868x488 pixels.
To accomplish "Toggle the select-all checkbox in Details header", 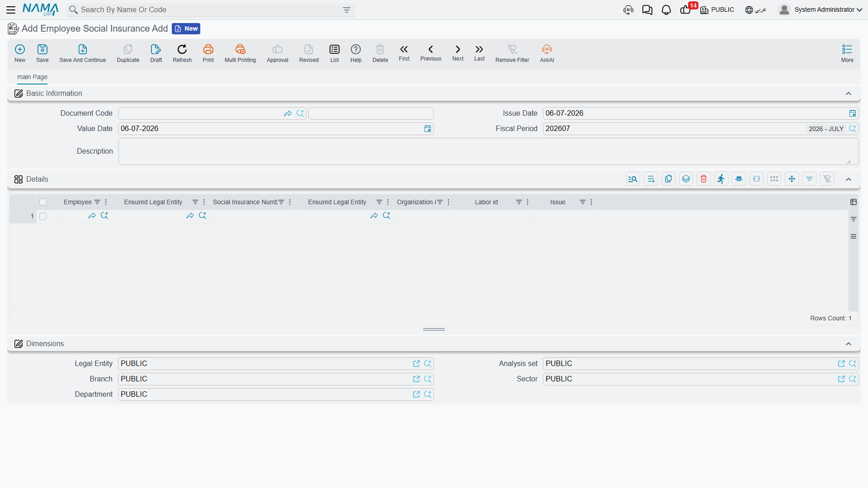I will (43, 202).
